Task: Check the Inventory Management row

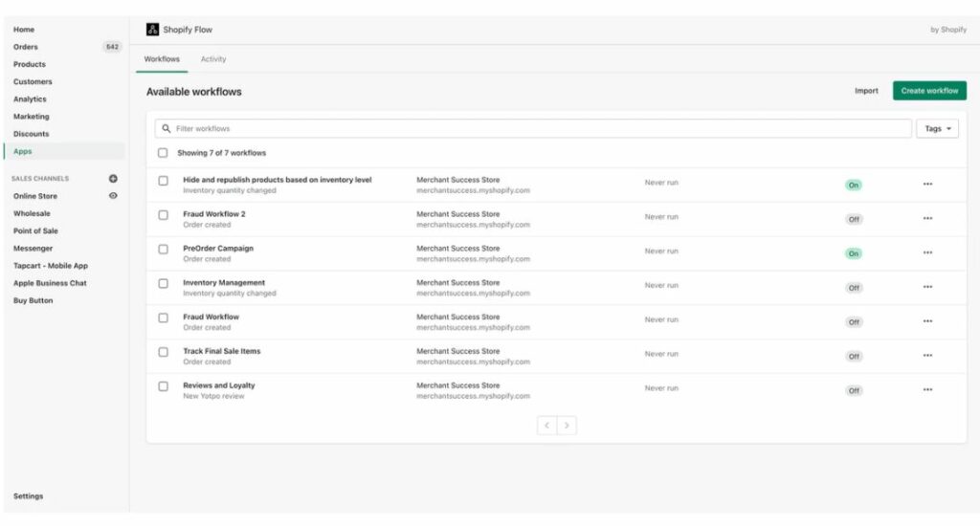Action: pyautogui.click(x=163, y=284)
